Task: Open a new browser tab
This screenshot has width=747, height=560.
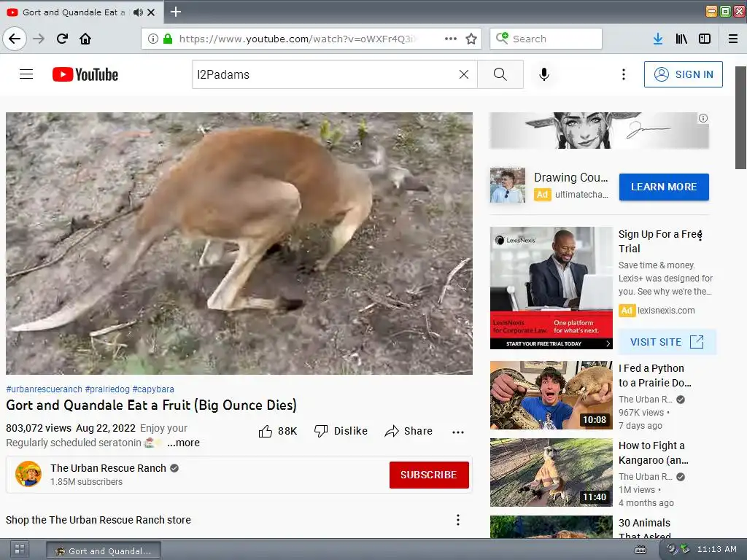Action: click(176, 12)
